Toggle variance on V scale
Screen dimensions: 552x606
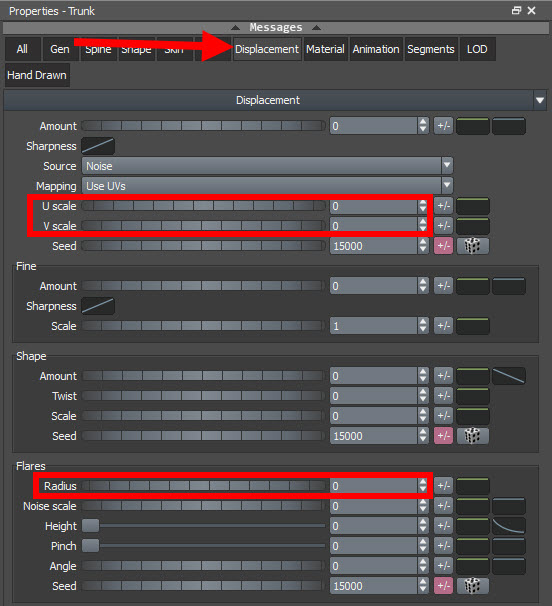pyautogui.click(x=443, y=226)
